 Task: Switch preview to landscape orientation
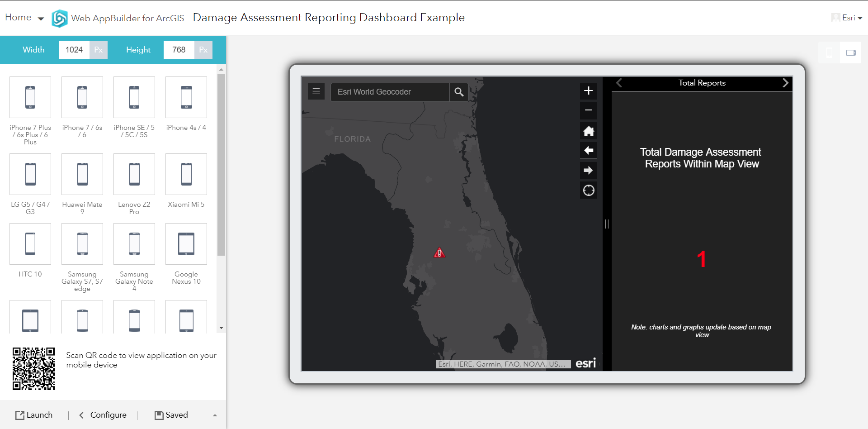pos(851,52)
